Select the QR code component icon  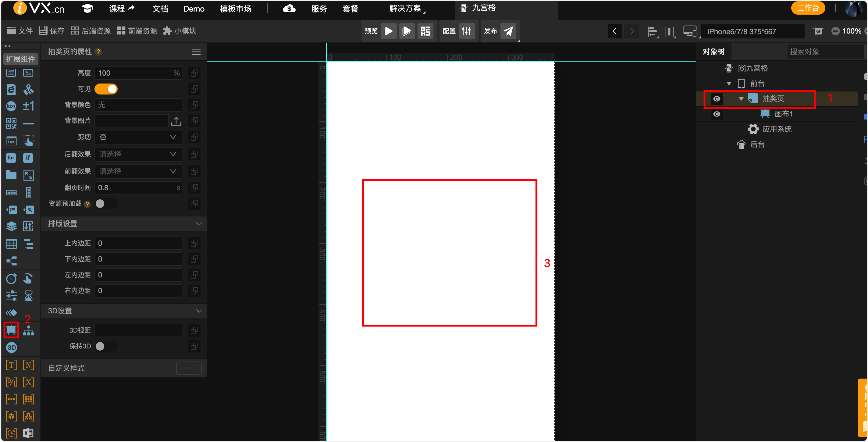pyautogui.click(x=11, y=123)
